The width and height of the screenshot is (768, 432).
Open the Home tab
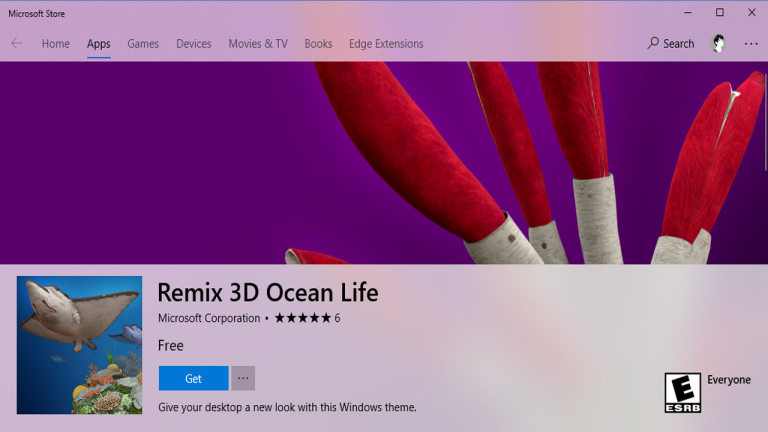[x=55, y=44]
